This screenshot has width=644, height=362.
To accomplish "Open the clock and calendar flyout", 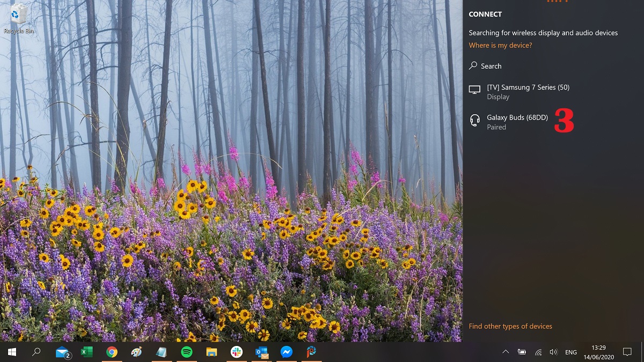I will point(598,352).
